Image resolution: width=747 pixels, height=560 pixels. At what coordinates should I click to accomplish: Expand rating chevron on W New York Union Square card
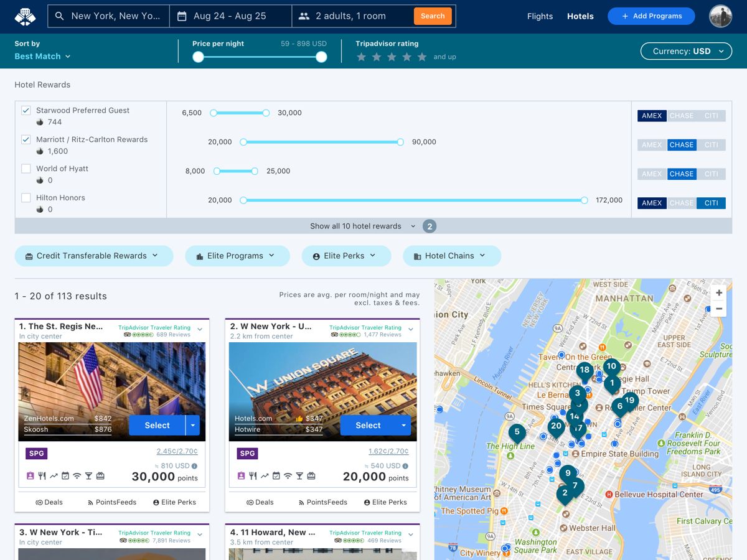point(411,329)
